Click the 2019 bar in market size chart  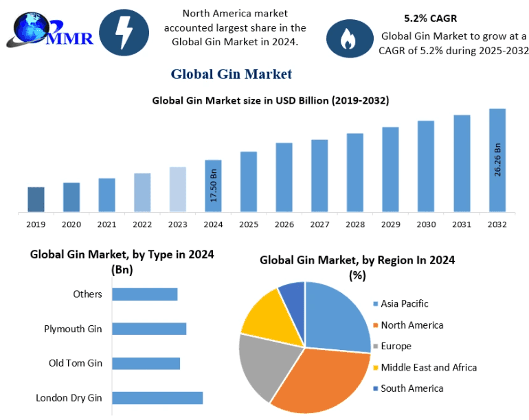pyautogui.click(x=36, y=199)
